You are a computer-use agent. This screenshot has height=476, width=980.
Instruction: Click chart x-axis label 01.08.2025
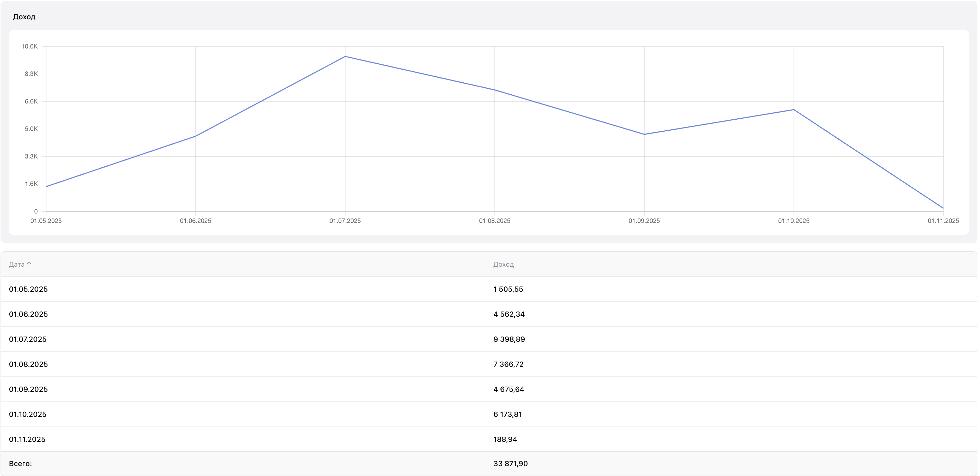tap(494, 221)
